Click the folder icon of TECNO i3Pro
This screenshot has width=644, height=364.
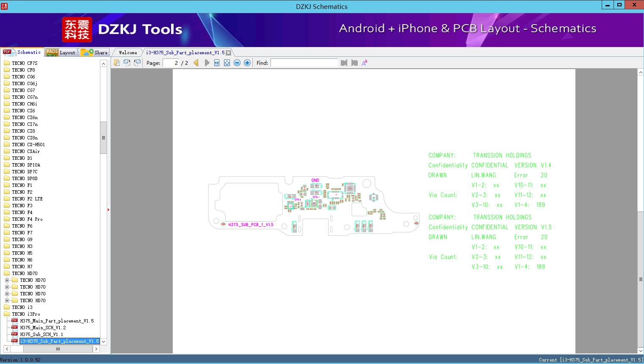pyautogui.click(x=7, y=314)
